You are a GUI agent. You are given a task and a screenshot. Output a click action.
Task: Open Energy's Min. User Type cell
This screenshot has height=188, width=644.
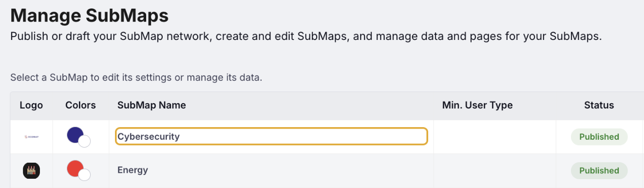(495, 171)
